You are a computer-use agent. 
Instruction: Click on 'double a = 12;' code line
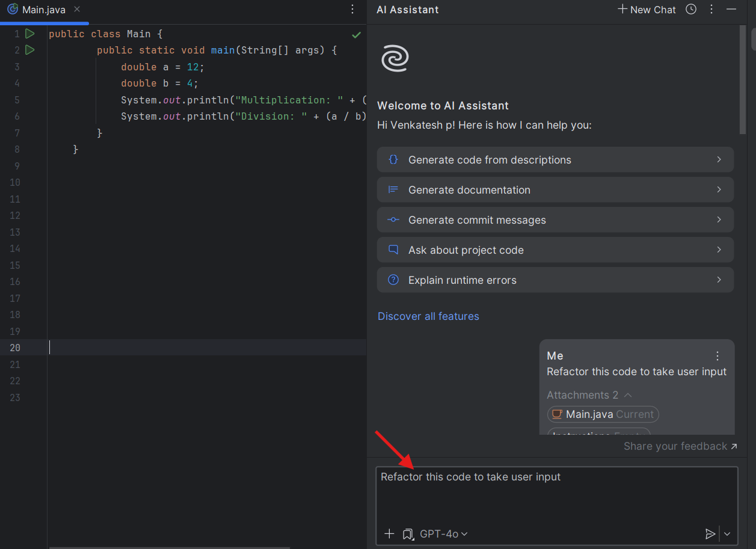click(162, 67)
